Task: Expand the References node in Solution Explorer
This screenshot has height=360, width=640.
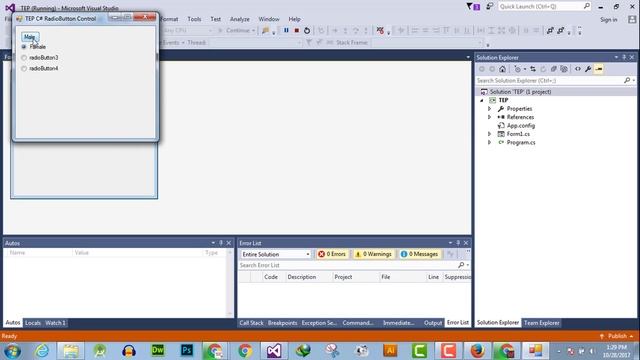Action: click(x=489, y=117)
